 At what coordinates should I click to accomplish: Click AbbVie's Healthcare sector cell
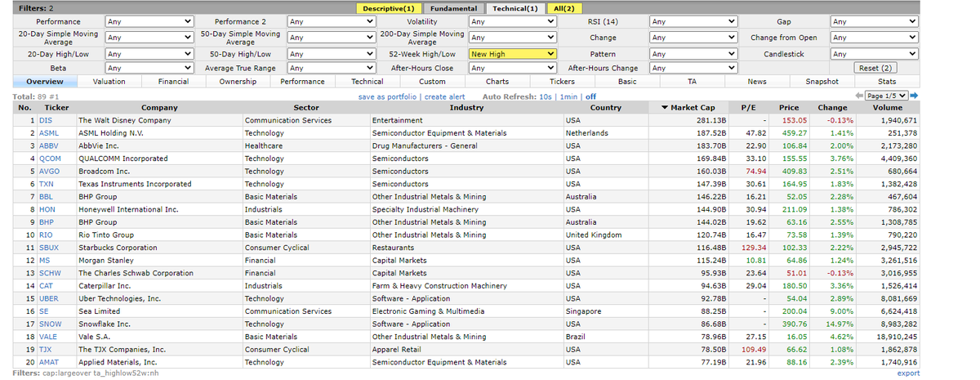264,145
